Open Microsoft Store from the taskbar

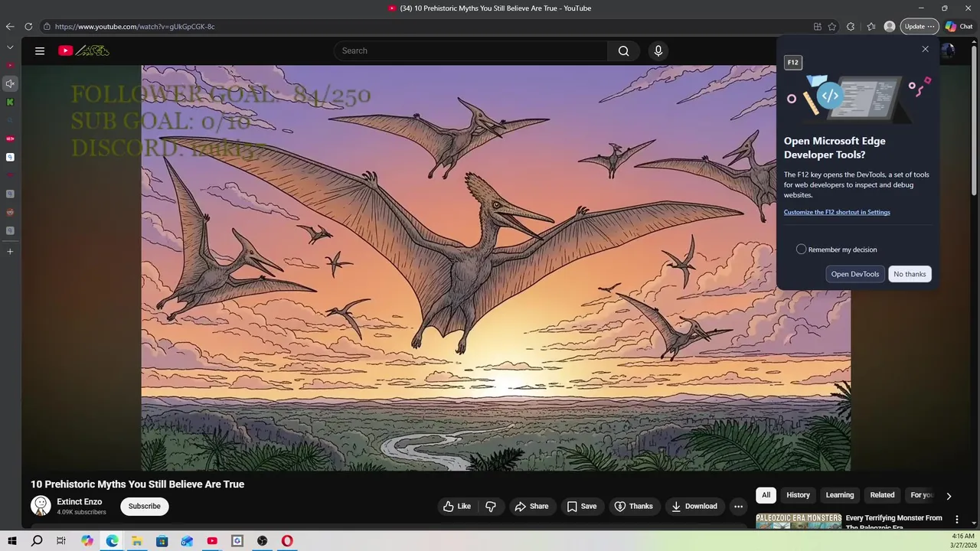pos(162,541)
